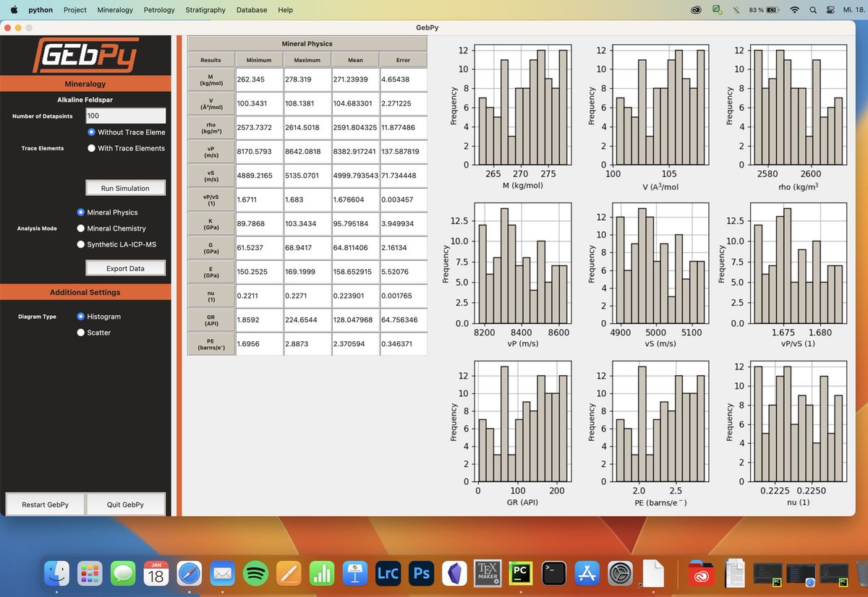Launch Pages from the dock
The width and height of the screenshot is (868, 597).
[289, 574]
